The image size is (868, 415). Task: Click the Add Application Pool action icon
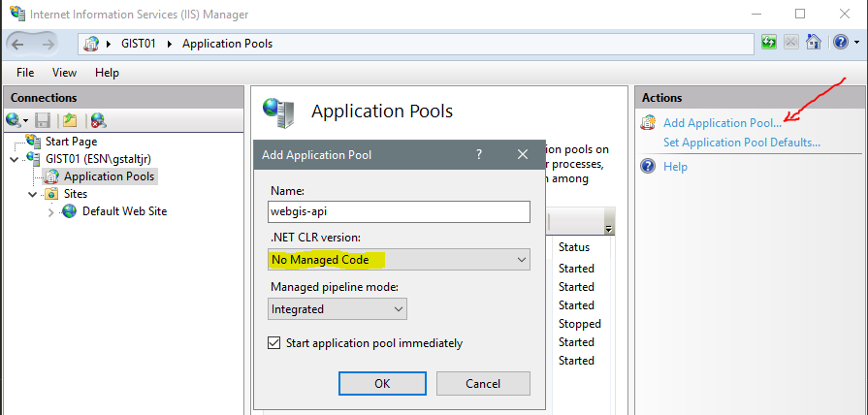[648, 123]
